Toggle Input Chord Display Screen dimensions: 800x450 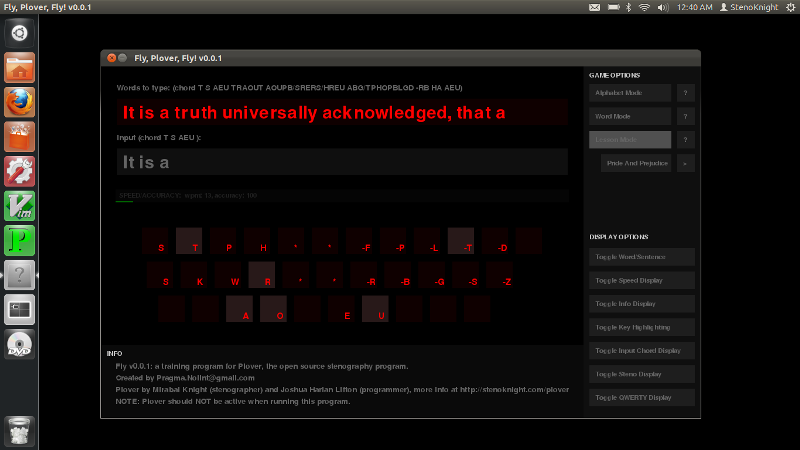pyautogui.click(x=642, y=351)
